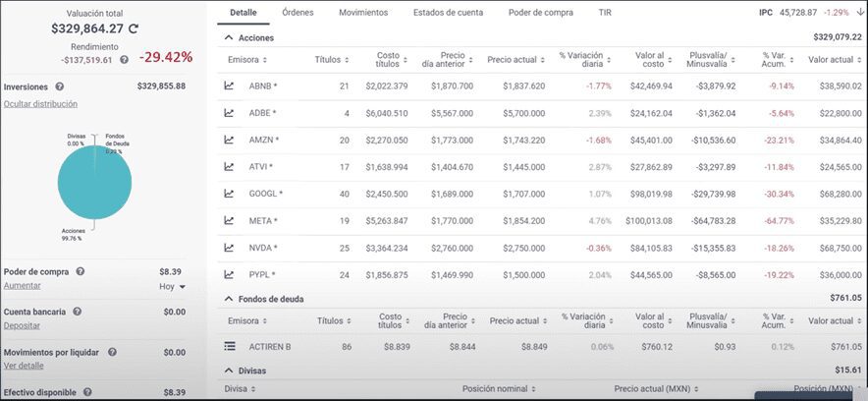The image size is (868, 401).
Task: Click the Ocultar distribución link
Action: click(40, 103)
